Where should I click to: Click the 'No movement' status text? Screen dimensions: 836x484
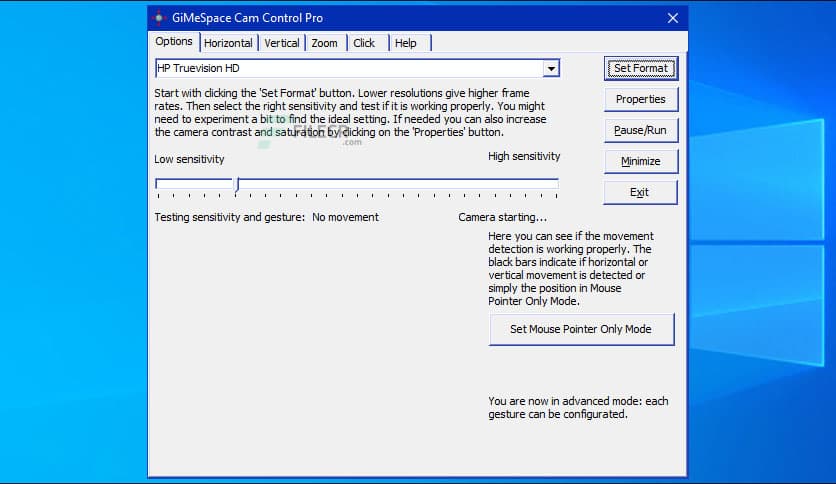tap(345, 217)
